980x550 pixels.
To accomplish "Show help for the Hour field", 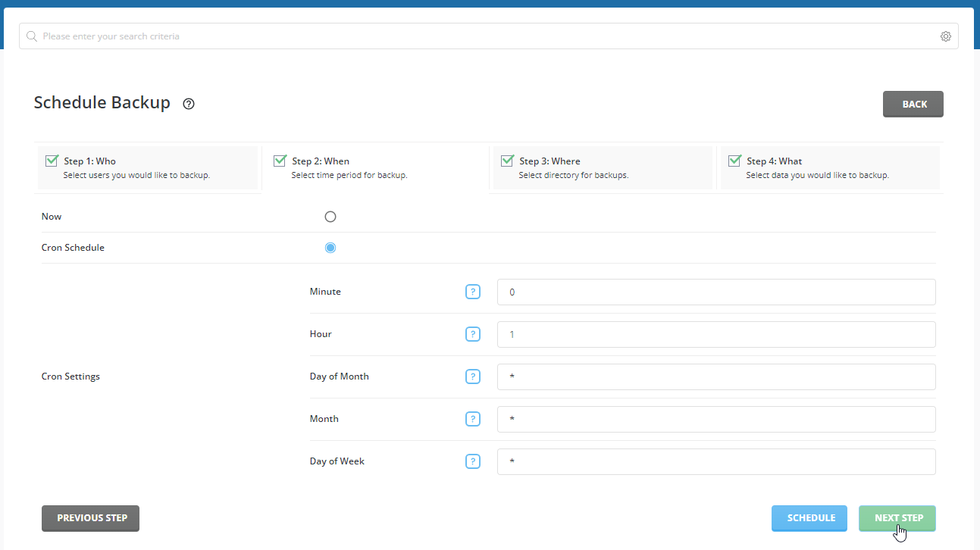I will coord(473,334).
